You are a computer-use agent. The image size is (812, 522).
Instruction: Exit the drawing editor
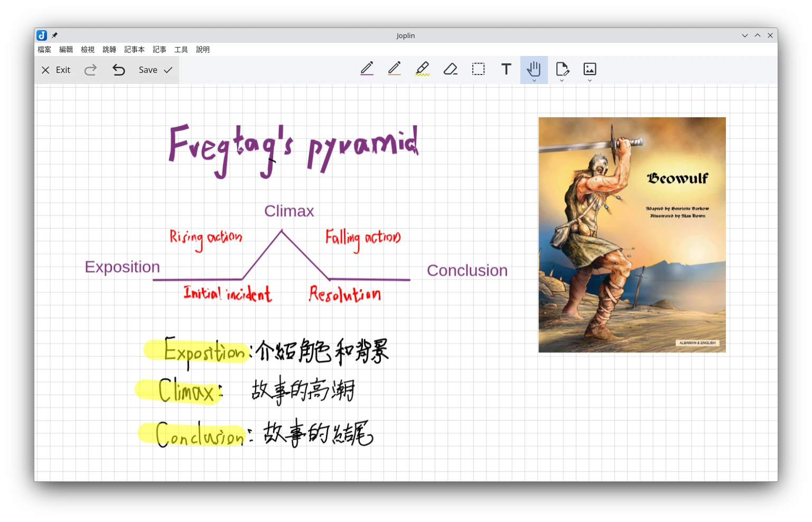point(55,70)
